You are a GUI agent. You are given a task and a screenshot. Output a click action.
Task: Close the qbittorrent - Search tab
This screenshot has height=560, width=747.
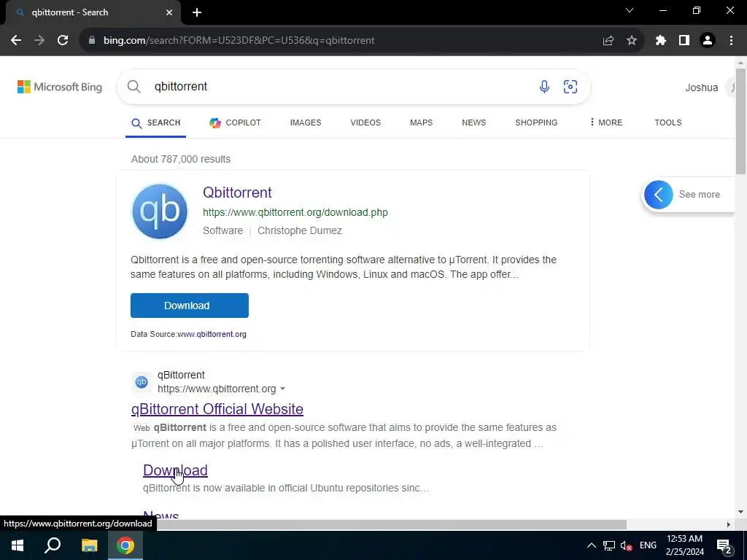click(169, 12)
